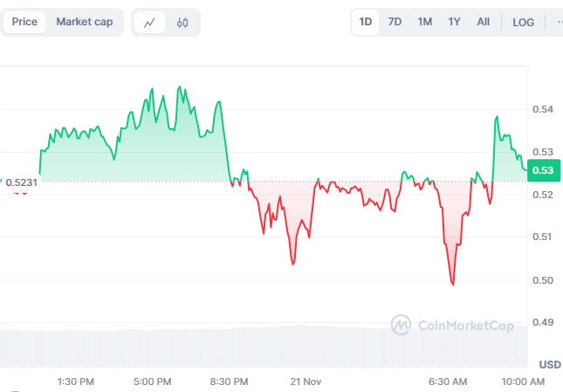Click the 21 Nov date marker
Image resolution: width=563 pixels, height=392 pixels.
[x=306, y=382]
